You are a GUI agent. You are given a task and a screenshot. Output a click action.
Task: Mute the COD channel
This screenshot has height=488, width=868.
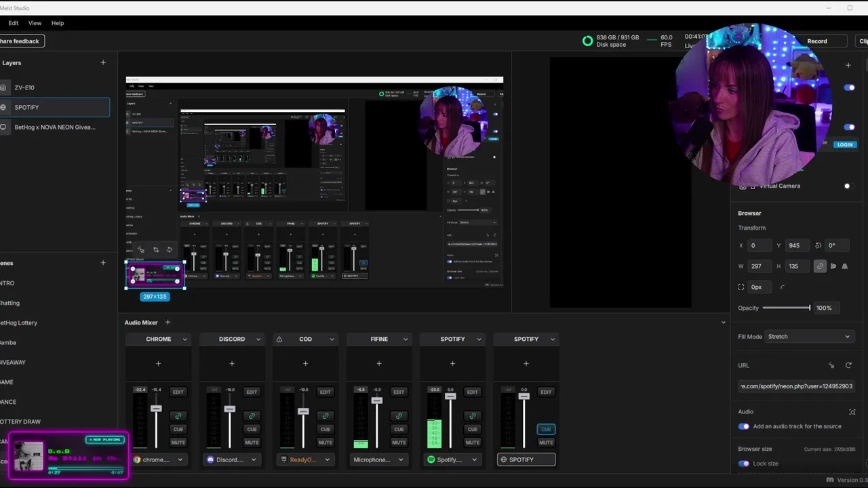click(x=325, y=442)
